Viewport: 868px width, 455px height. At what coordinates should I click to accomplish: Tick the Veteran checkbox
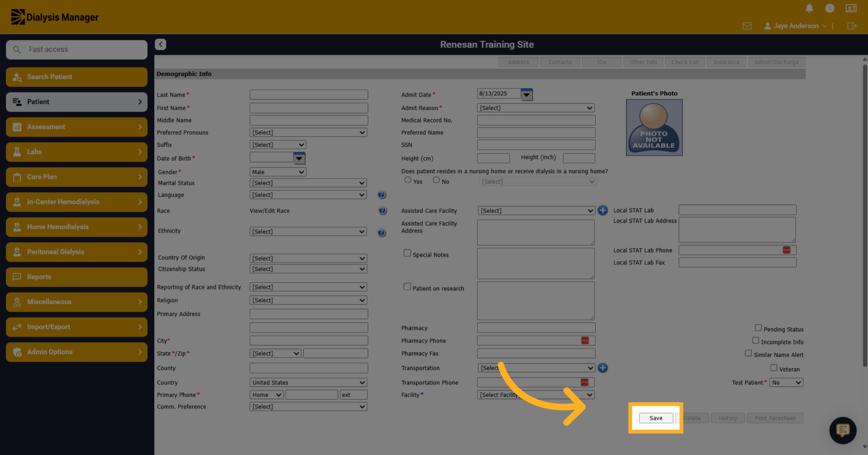(x=774, y=368)
